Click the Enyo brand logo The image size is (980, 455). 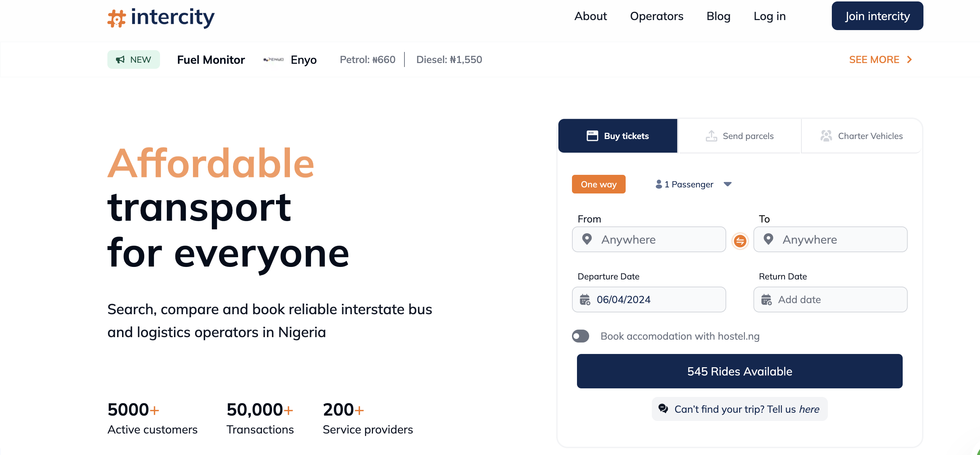point(273,59)
